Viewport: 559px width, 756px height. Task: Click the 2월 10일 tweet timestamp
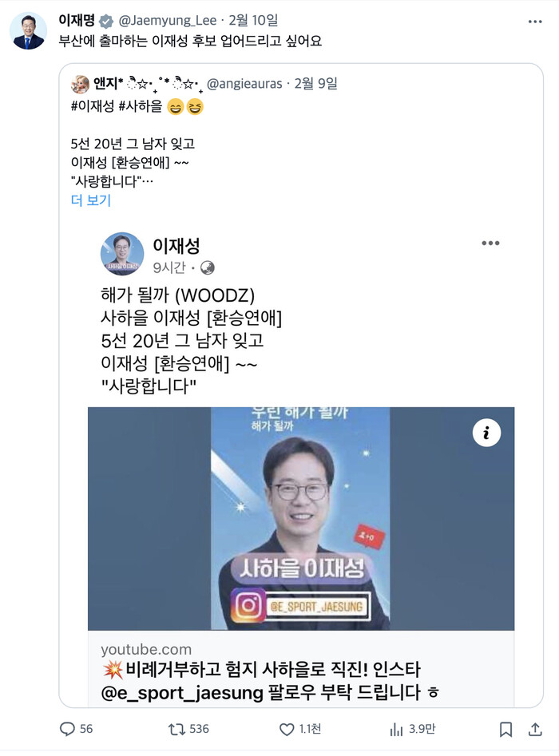[x=253, y=20]
